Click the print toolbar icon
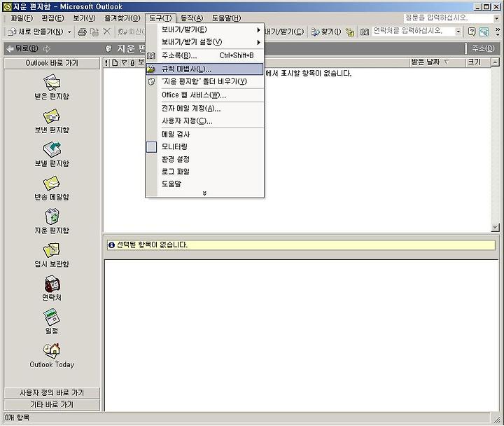The image size is (504, 426). [x=83, y=32]
